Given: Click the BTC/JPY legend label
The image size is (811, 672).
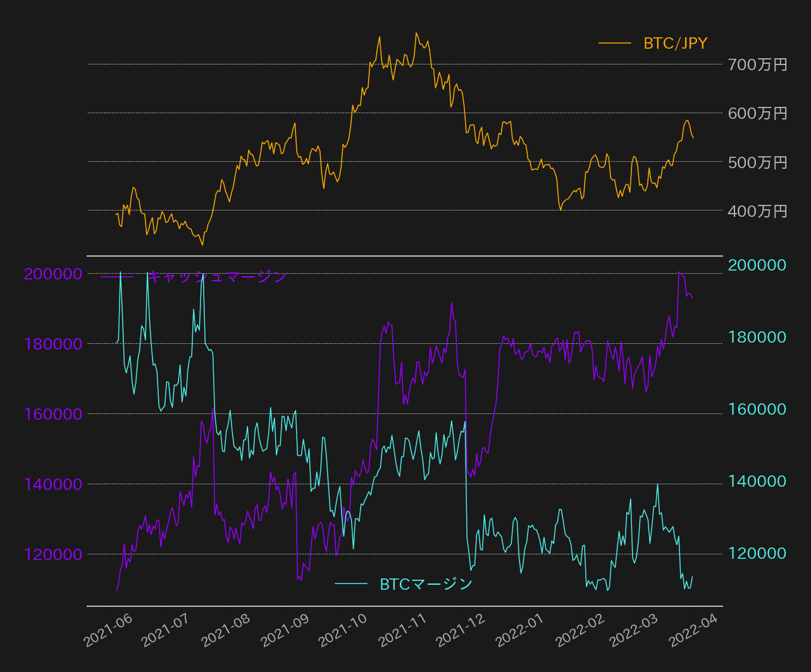Looking at the screenshot, I should pyautogui.click(x=675, y=44).
